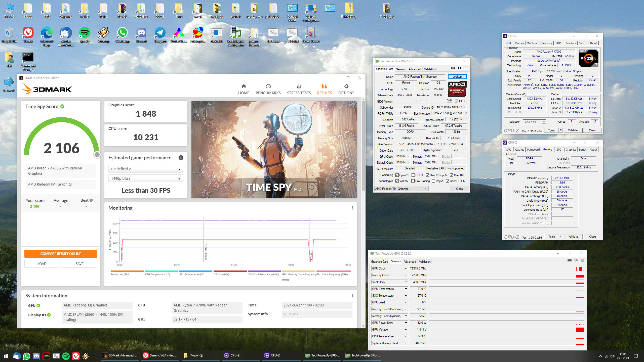Click Validate in the upper CPU-Z window
This screenshot has width=644, height=362.
pyautogui.click(x=573, y=130)
